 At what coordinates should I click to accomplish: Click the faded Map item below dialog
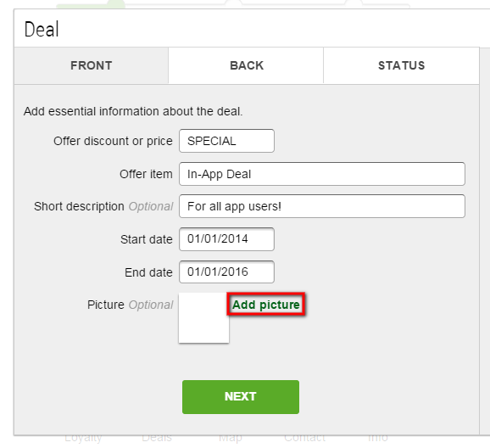click(231, 438)
